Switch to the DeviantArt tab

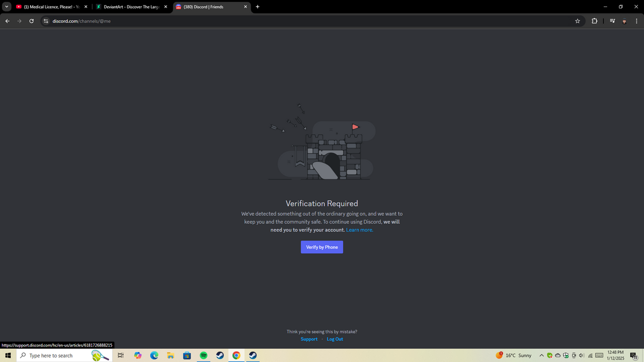coord(132,7)
